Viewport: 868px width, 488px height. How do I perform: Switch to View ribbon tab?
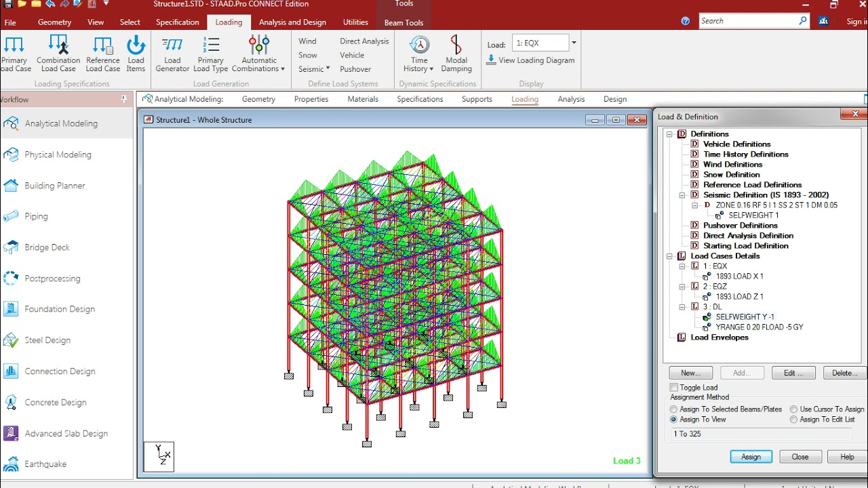pos(96,22)
